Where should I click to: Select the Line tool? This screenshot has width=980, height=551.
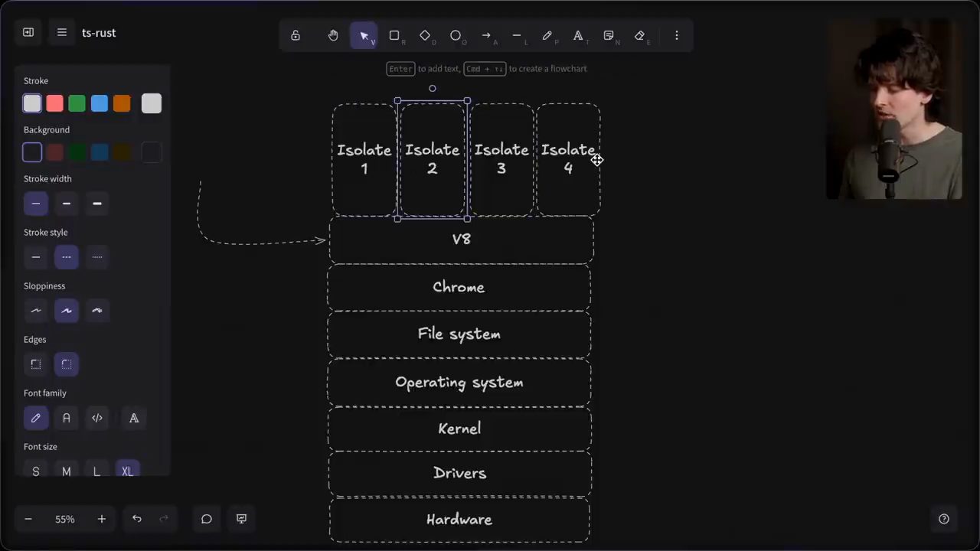pyautogui.click(x=517, y=35)
